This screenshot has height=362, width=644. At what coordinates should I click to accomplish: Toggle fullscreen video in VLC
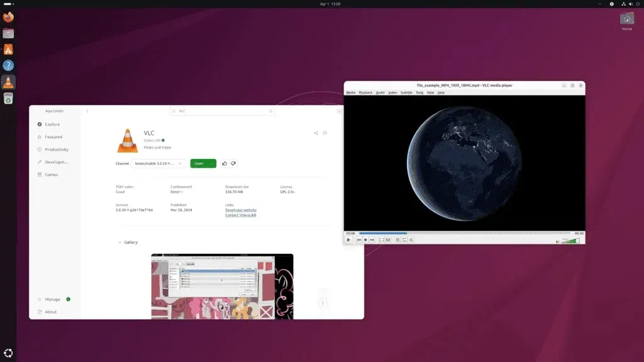[381, 239]
